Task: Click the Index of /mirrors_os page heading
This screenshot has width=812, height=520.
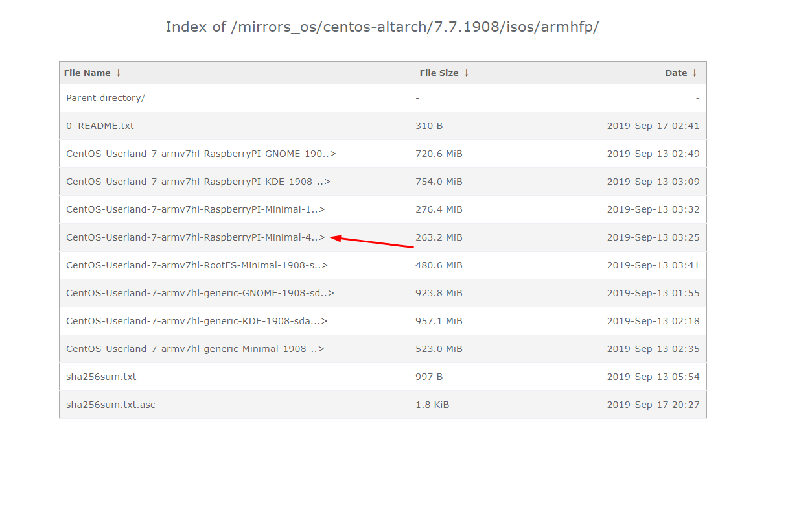Action: [x=382, y=27]
